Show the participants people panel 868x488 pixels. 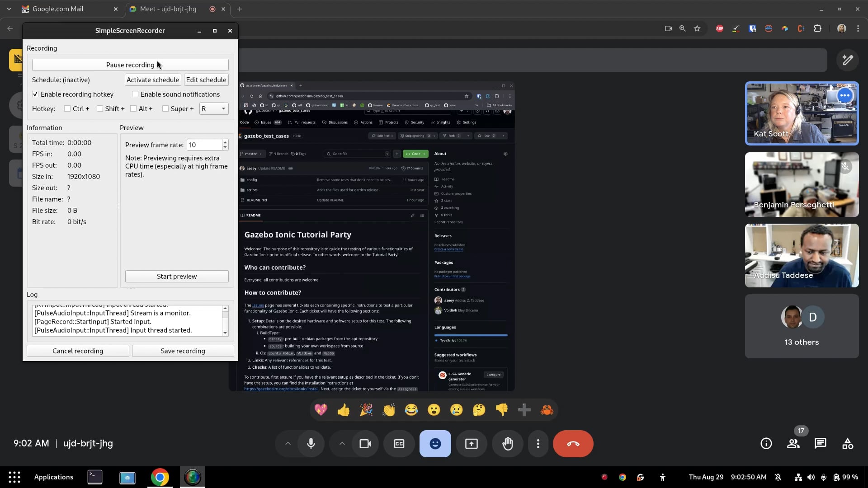point(793,444)
